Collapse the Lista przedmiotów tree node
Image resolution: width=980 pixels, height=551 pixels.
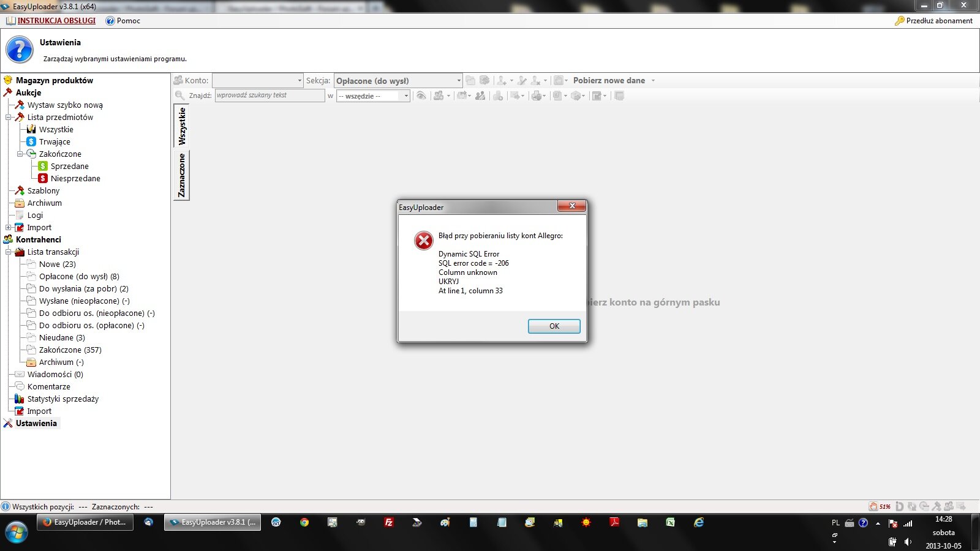(x=9, y=117)
